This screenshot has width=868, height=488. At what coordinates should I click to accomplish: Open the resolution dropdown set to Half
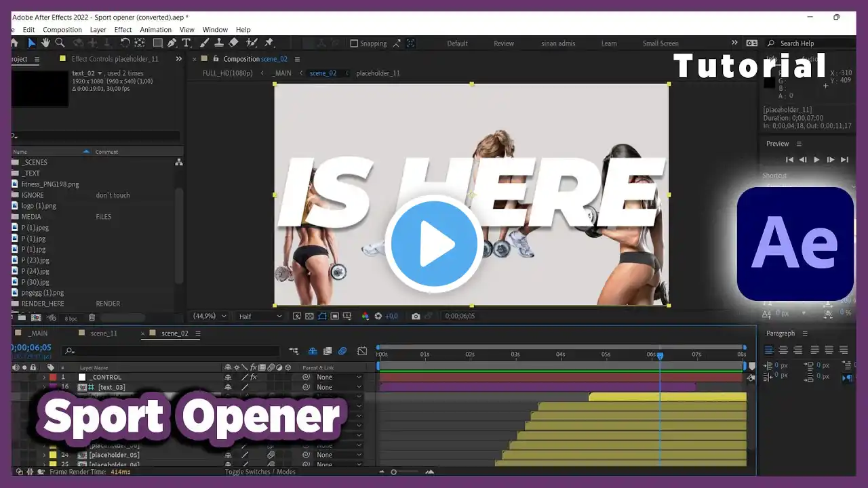tap(260, 316)
